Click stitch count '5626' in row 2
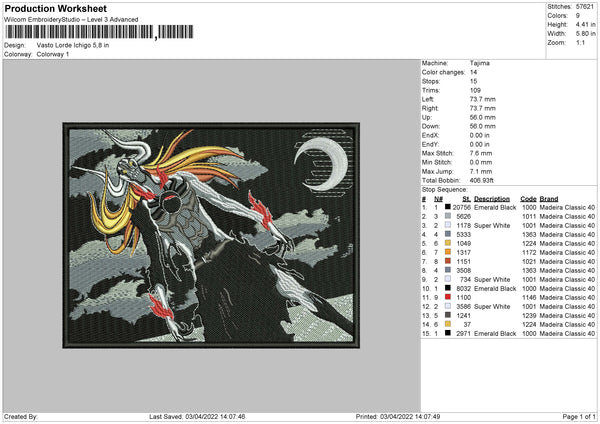Viewport: 600px width, 424px height. coord(463,217)
